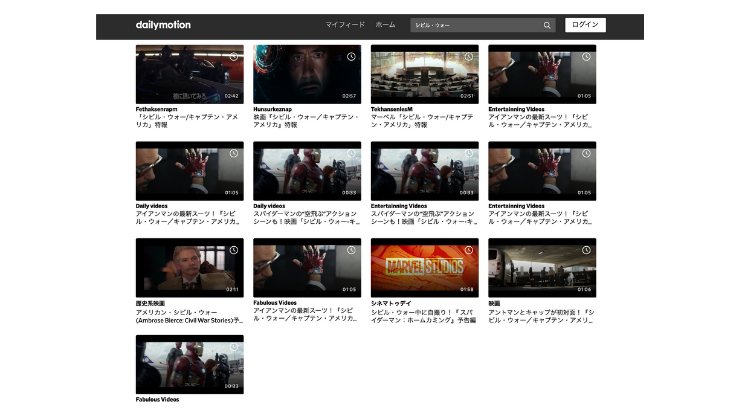Open the マイフィード menu item
This screenshot has width=740, height=416.
point(345,25)
